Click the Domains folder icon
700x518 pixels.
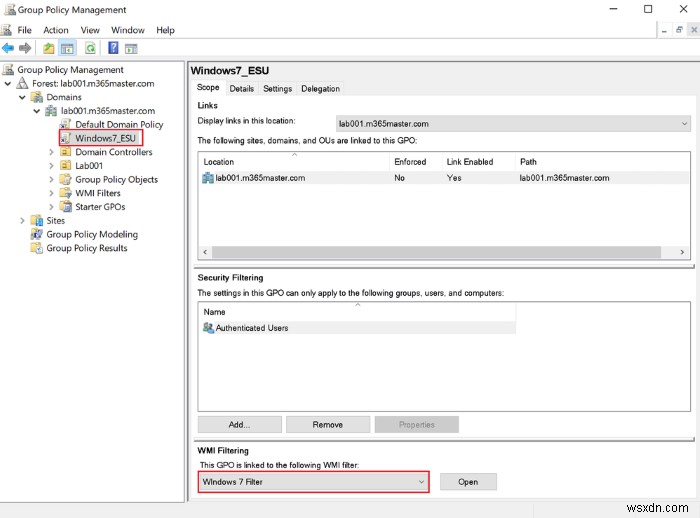click(37, 97)
